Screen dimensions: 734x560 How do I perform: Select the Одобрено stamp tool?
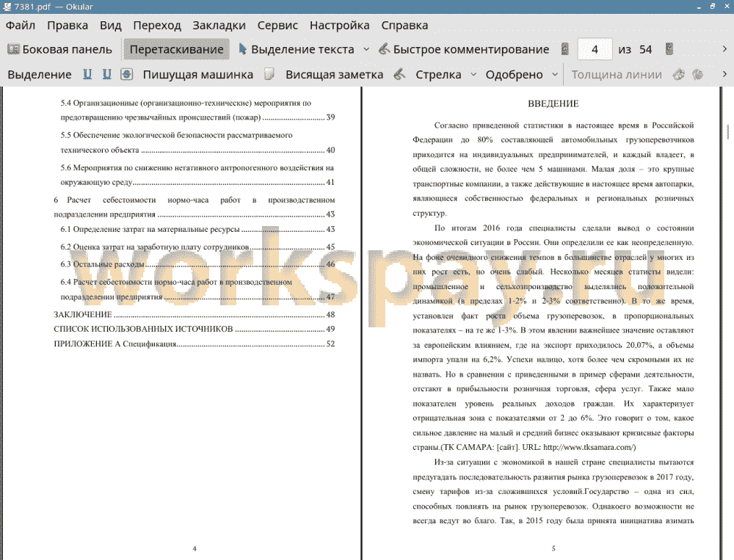[x=514, y=74]
